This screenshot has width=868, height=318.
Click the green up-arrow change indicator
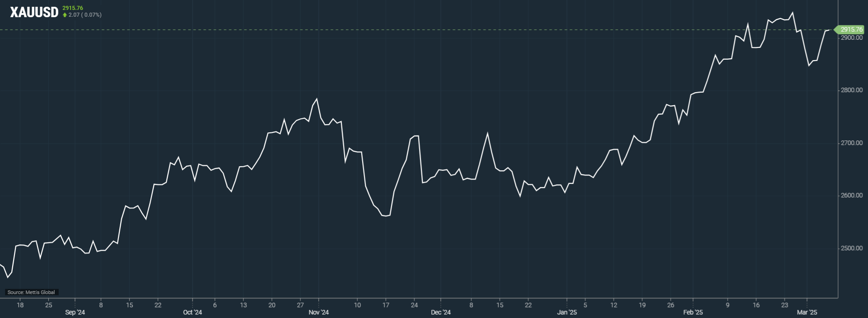point(65,15)
